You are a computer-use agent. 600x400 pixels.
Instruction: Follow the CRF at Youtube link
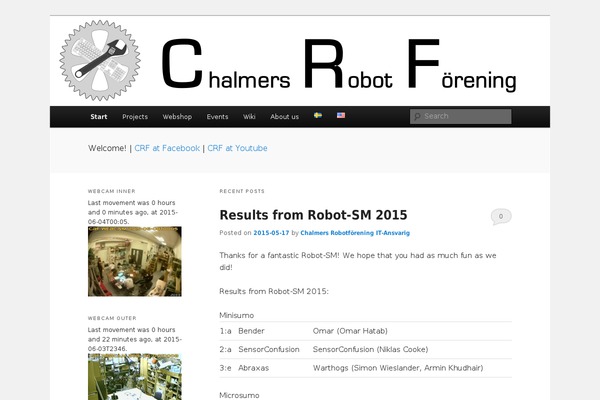[237, 148]
